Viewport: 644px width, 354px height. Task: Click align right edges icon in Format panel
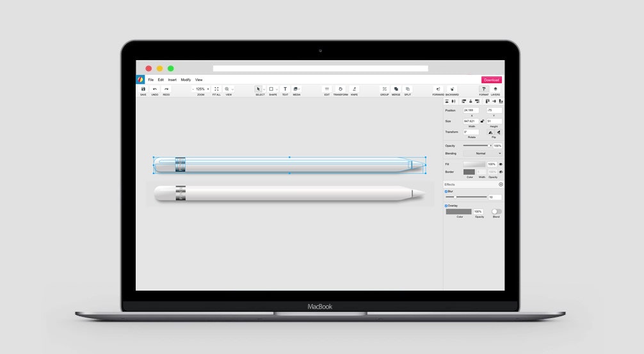pos(478,101)
